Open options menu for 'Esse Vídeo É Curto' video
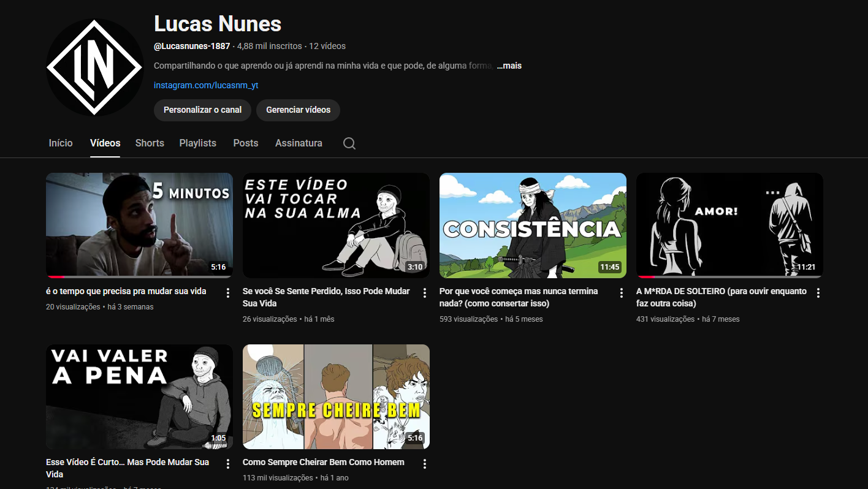 (x=228, y=464)
